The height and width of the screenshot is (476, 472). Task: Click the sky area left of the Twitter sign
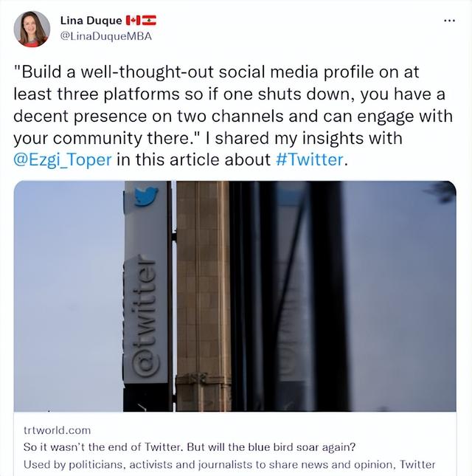(69, 296)
